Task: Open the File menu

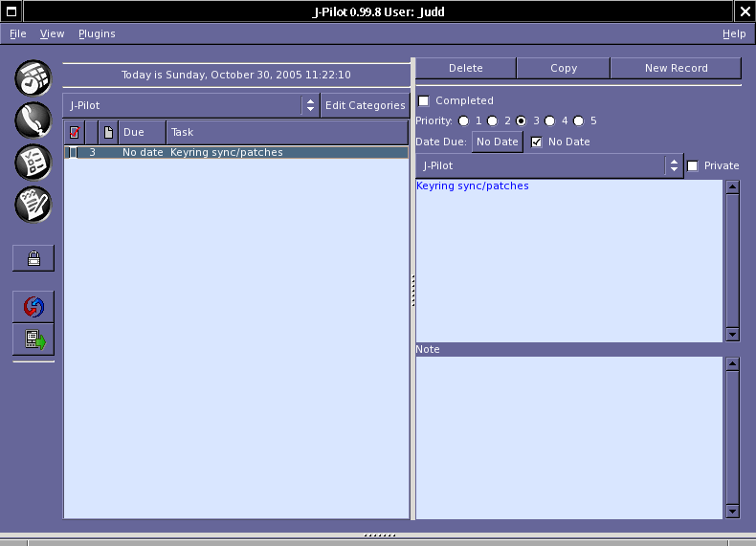Action: (x=18, y=33)
